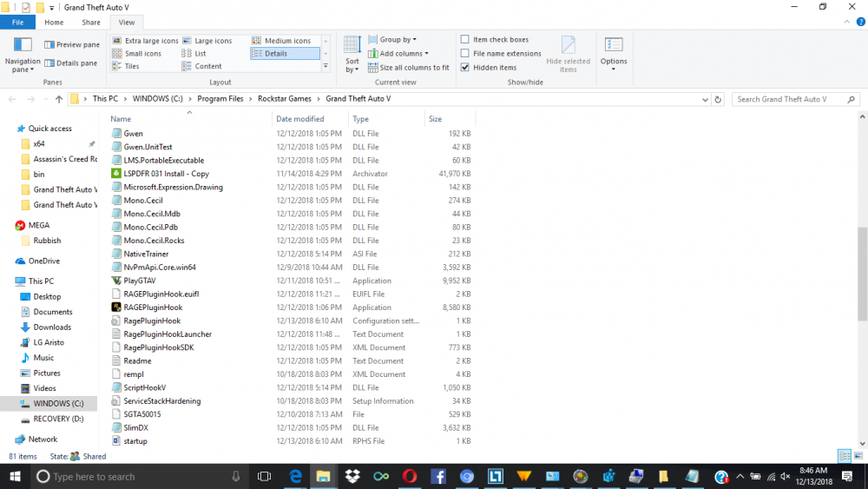Switch to List layout
This screenshot has height=489, width=868.
[194, 53]
